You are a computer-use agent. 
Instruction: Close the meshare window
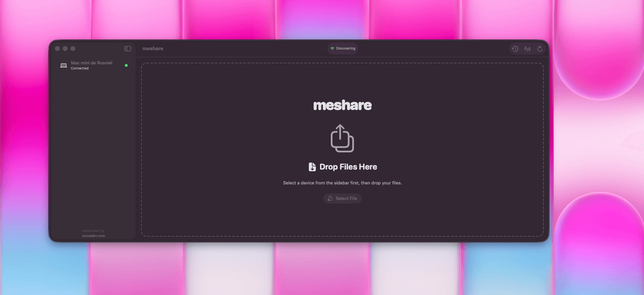click(57, 49)
